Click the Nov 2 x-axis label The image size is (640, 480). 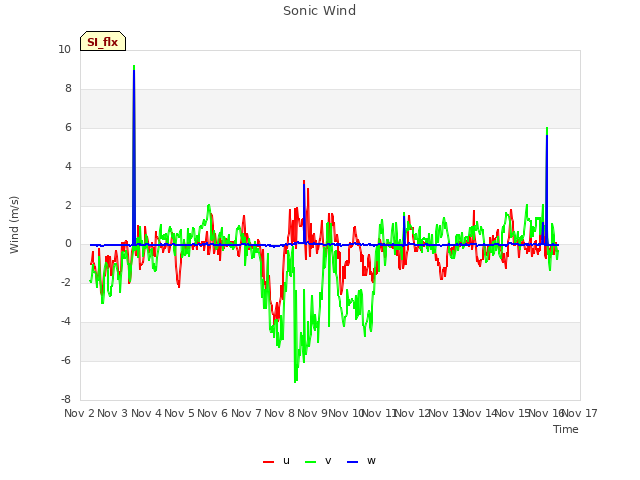point(79,413)
